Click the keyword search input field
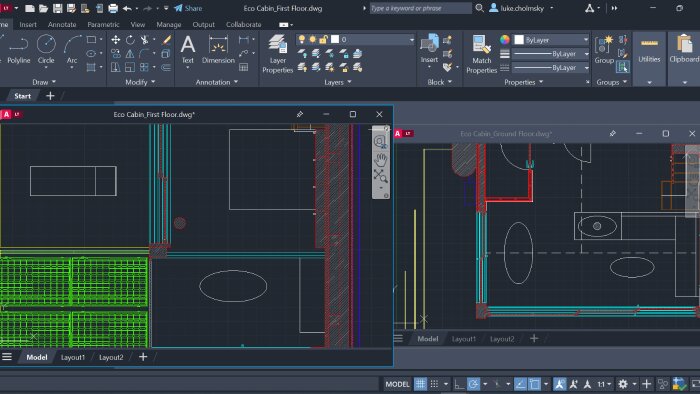700x394 pixels. click(x=420, y=8)
